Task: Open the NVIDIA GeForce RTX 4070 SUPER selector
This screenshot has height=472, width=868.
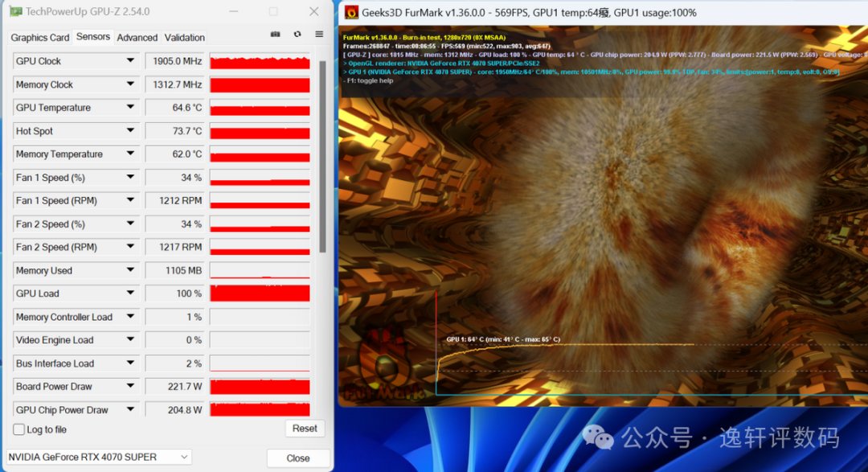Action: click(x=99, y=457)
